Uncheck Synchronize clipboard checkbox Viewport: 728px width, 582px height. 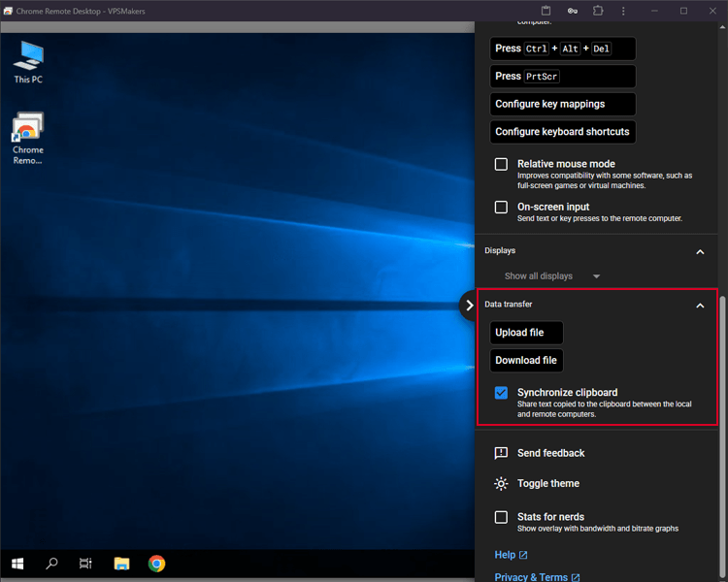pyautogui.click(x=501, y=393)
